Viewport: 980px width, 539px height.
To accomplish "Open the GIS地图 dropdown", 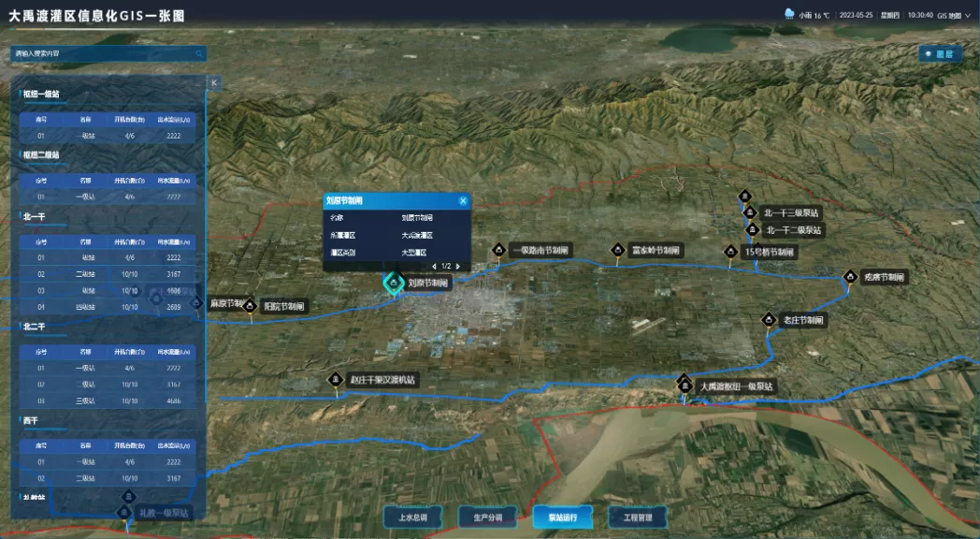I will pos(954,16).
